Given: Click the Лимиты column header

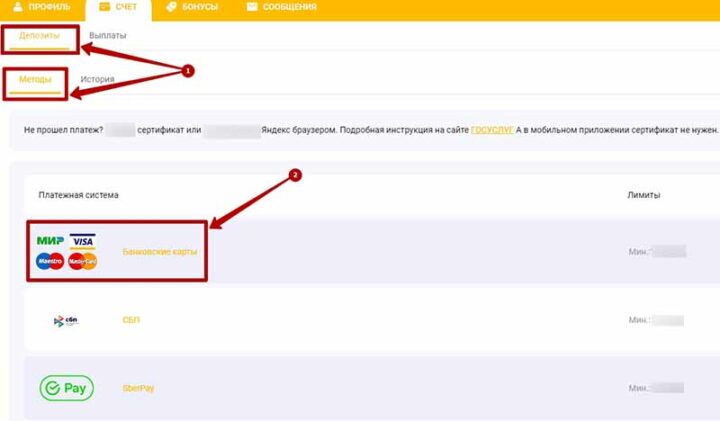Looking at the screenshot, I should pos(643,195).
